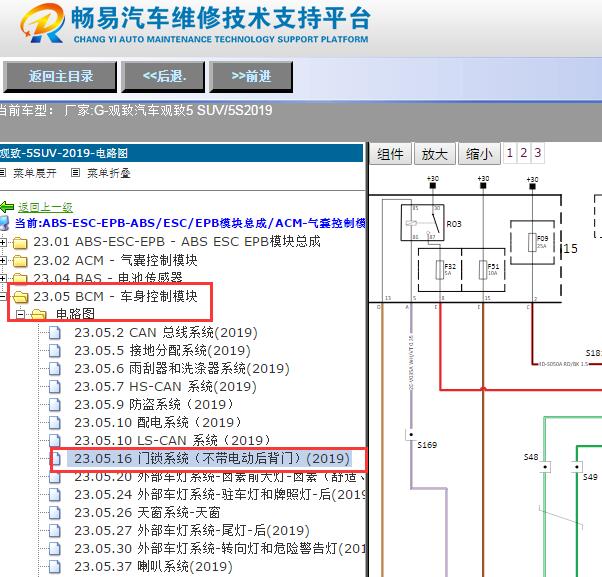The height and width of the screenshot is (577, 602).
Task: Click document icon for 23.05.30 转向灯和危险警告灯
Action: tap(55, 549)
